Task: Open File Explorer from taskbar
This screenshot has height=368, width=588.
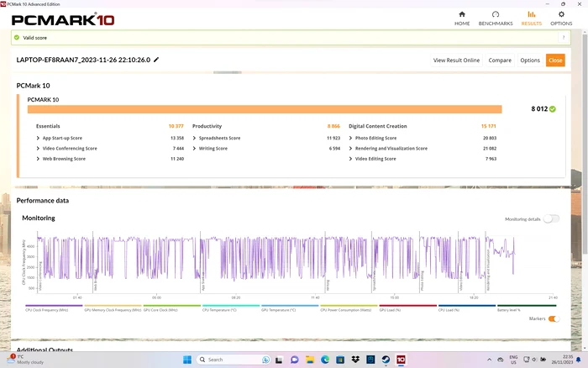Action: 310,360
